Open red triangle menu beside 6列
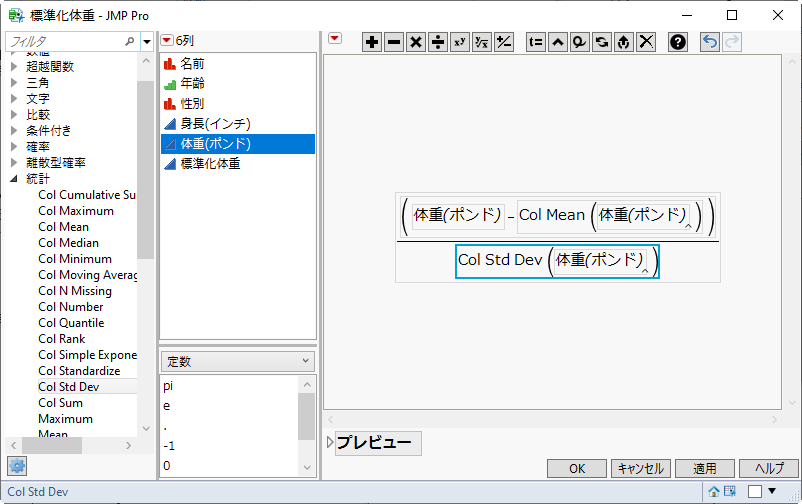802x504 pixels. (x=167, y=40)
